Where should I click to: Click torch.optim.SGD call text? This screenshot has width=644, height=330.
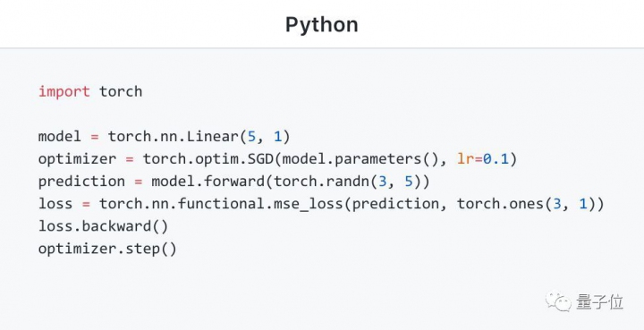[208, 159]
